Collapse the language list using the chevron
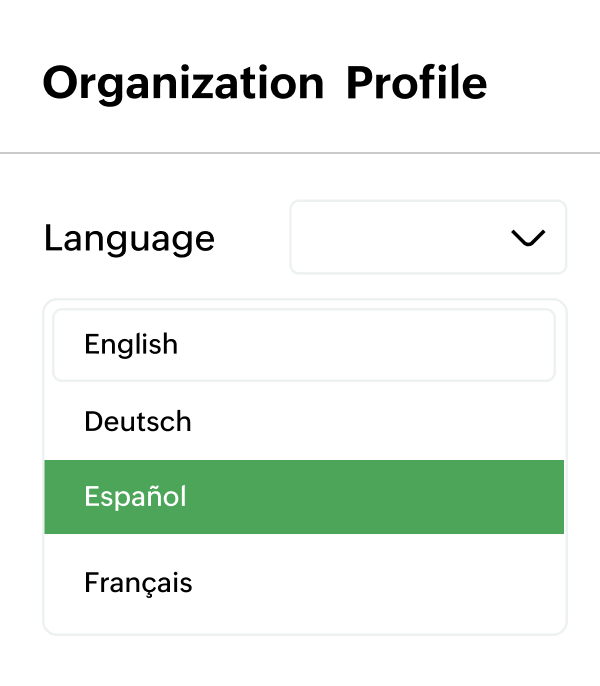 point(527,238)
